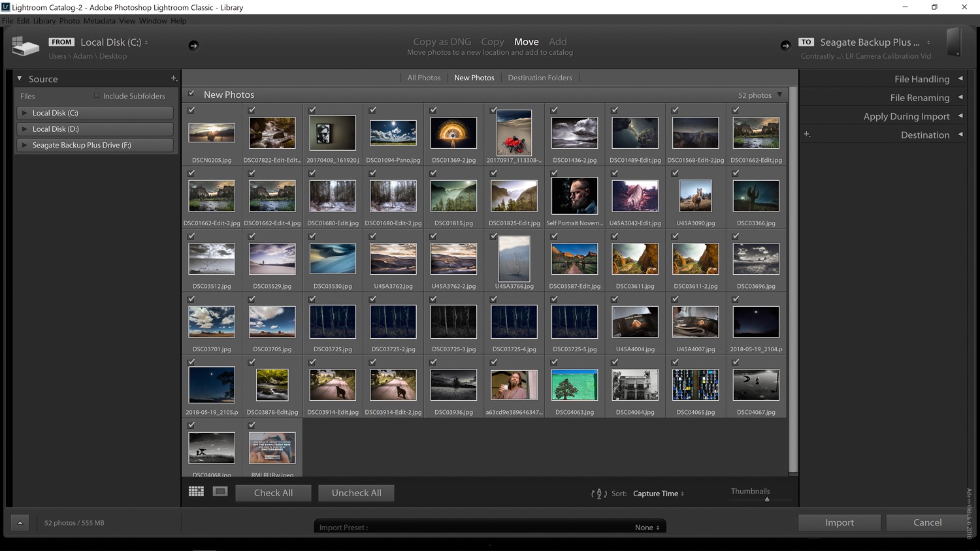
Task: Toggle the New Photos header checkbox
Action: click(x=191, y=93)
